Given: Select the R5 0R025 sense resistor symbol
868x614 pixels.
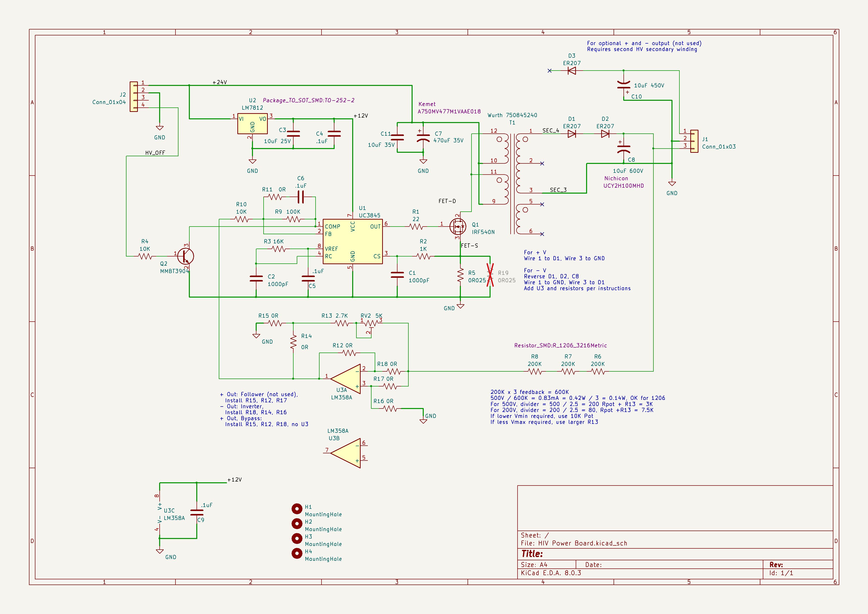Looking at the screenshot, I should pos(460,275).
